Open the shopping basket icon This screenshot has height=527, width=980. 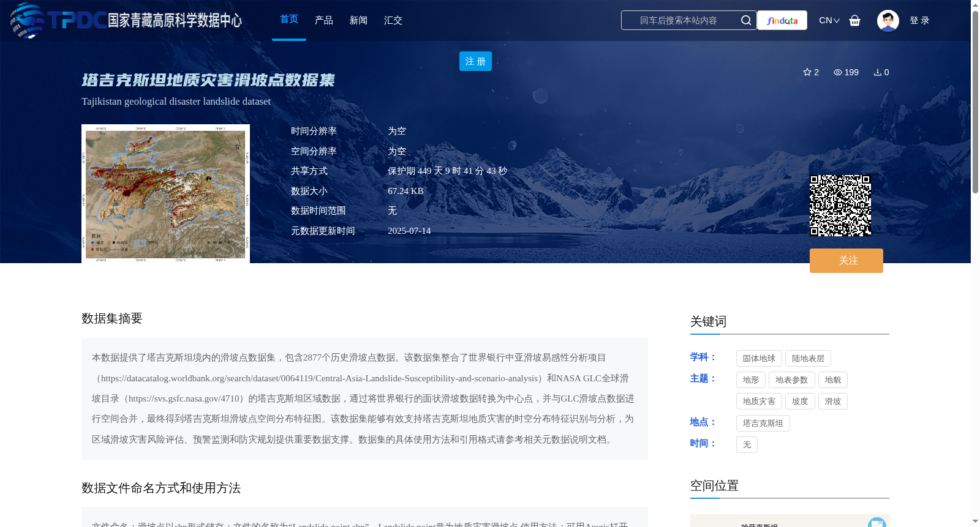pos(855,20)
